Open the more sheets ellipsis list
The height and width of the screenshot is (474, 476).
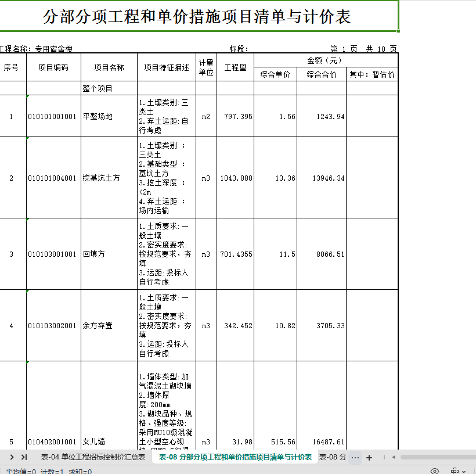pyautogui.click(x=355, y=457)
